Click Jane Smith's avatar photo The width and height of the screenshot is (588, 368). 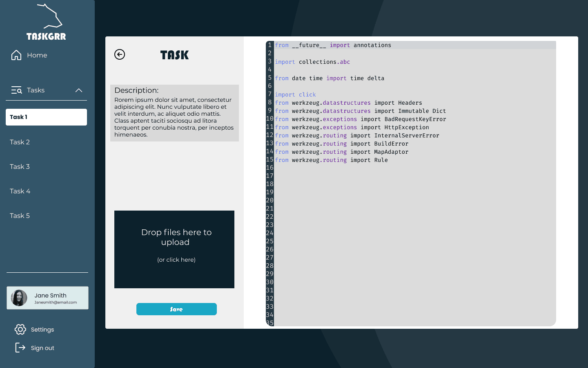19,298
